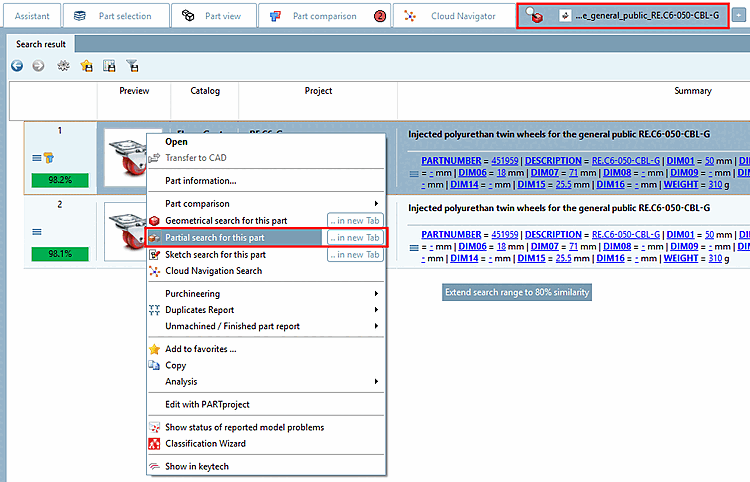The image size is (750, 482).
Task: Click the yellow star Add to favorites icon
Action: 154,349
